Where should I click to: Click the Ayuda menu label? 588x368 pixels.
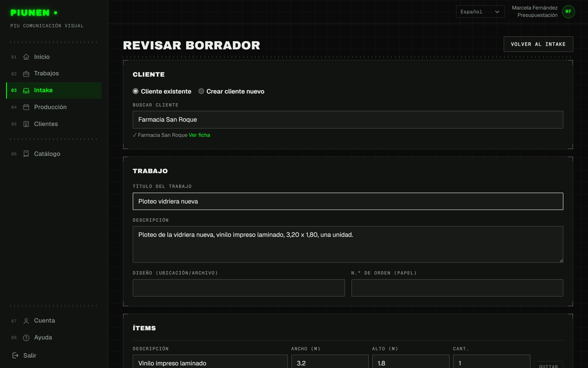point(43,337)
